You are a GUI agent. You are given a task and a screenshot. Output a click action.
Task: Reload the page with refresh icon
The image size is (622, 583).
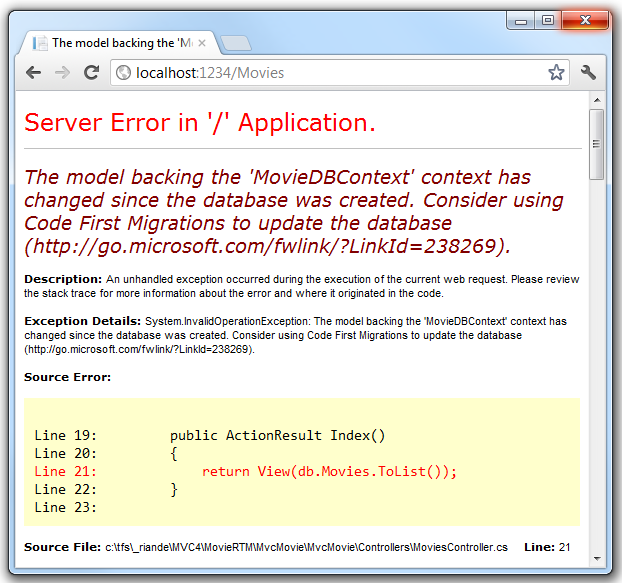coord(92,72)
